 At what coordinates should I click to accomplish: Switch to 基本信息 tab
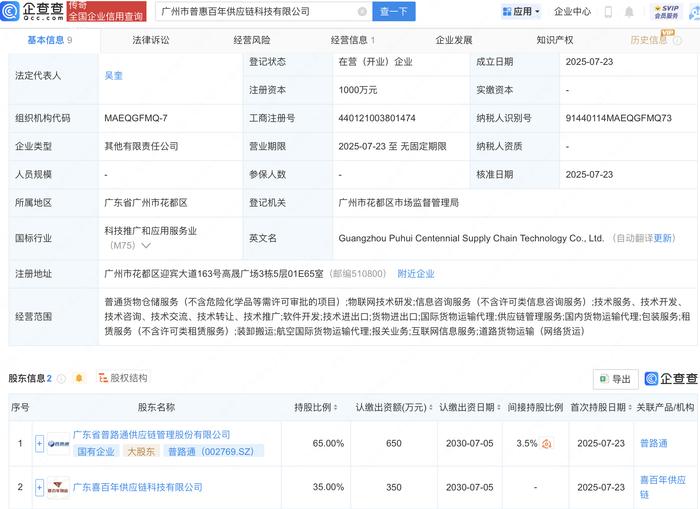(50, 40)
